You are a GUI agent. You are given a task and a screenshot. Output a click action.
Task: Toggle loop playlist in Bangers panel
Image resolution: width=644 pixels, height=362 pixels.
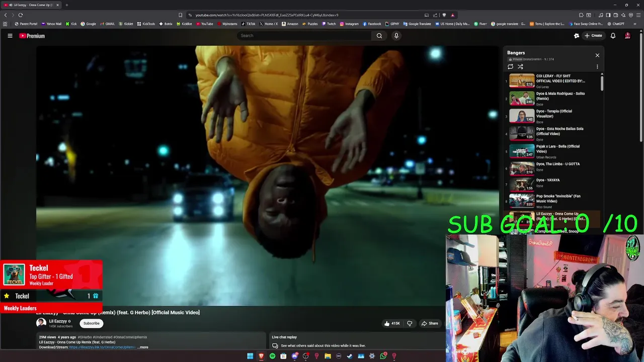[x=510, y=66]
